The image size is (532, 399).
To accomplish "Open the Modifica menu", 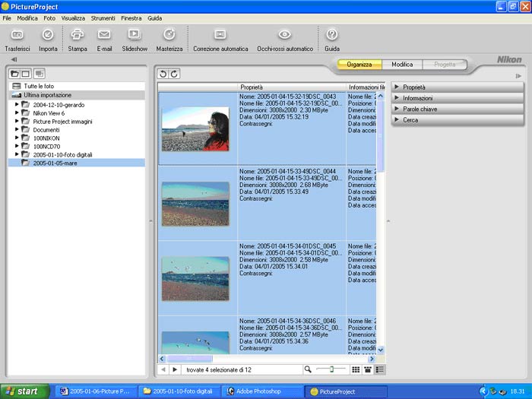I will point(27,18).
